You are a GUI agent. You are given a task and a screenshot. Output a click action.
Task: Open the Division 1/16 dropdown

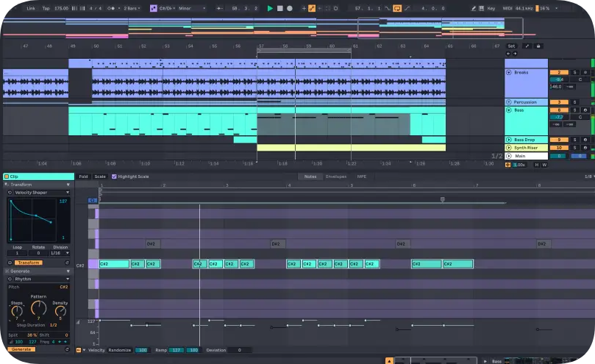(x=60, y=253)
